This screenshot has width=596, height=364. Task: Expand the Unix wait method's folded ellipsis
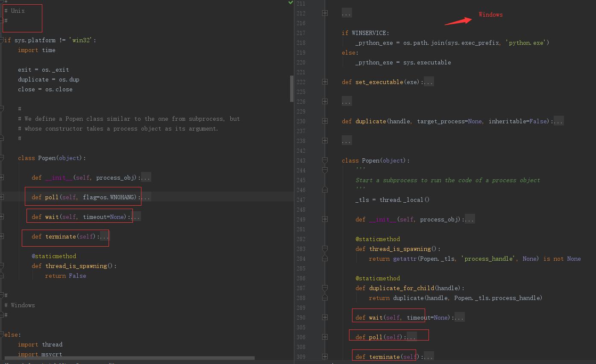pyautogui.click(x=136, y=217)
